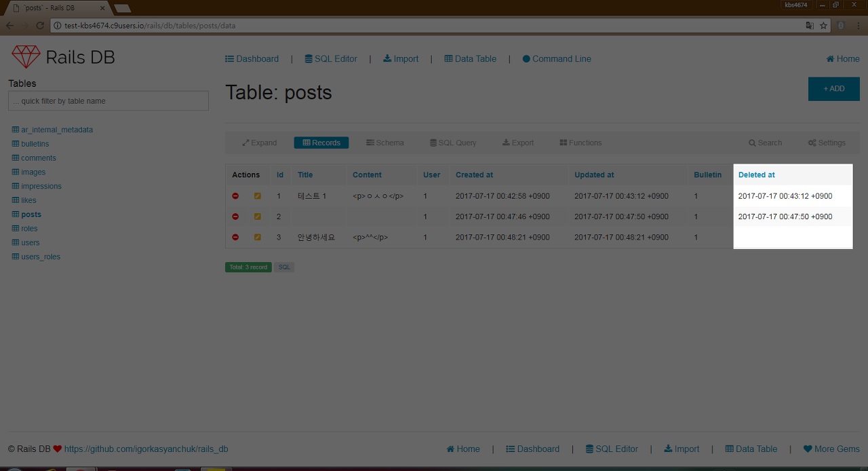Open Data Table from top navigation
868x471 pixels.
point(470,59)
